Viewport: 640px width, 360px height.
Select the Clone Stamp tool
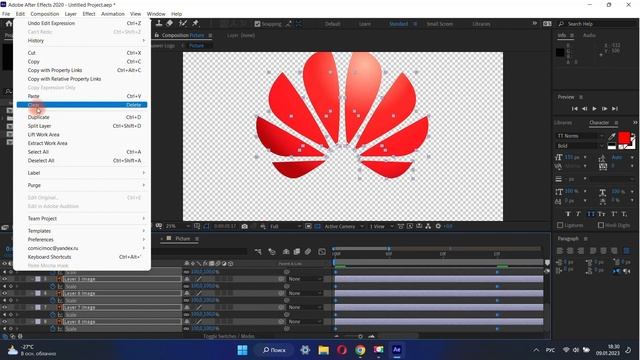coord(159,23)
